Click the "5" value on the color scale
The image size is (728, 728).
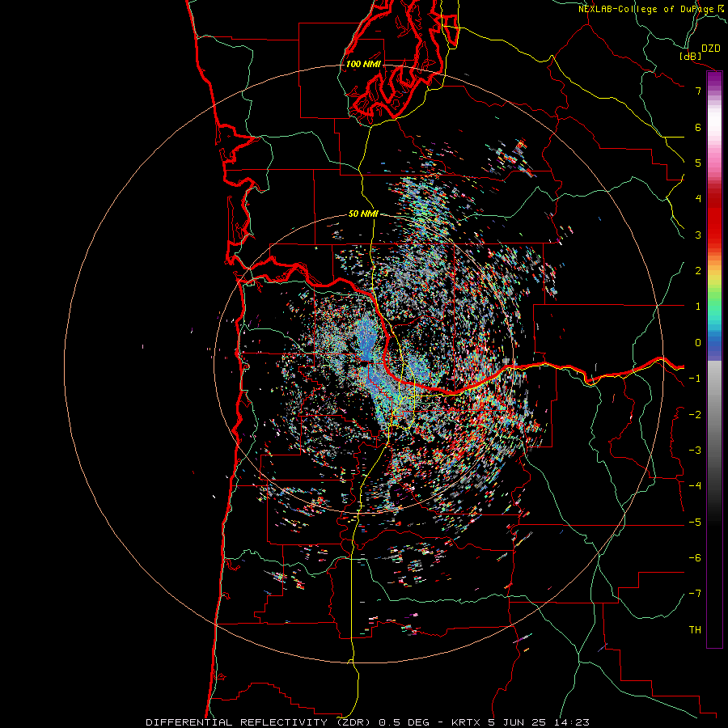coord(698,163)
